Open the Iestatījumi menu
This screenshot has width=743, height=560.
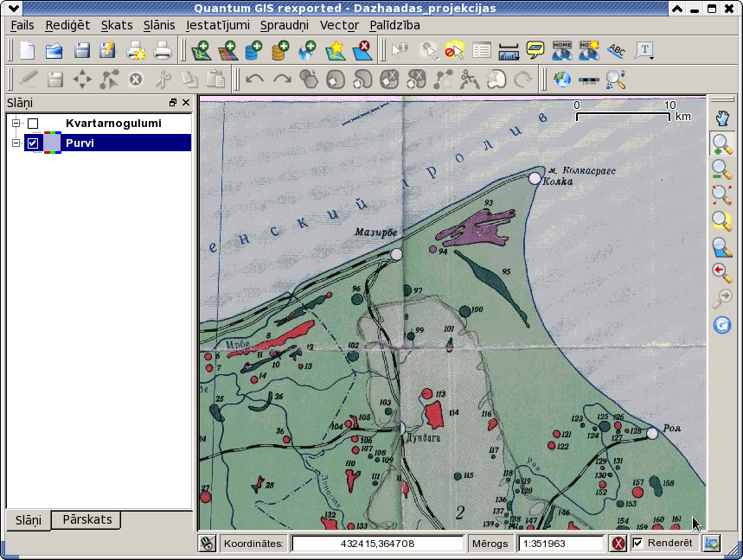coord(217,25)
